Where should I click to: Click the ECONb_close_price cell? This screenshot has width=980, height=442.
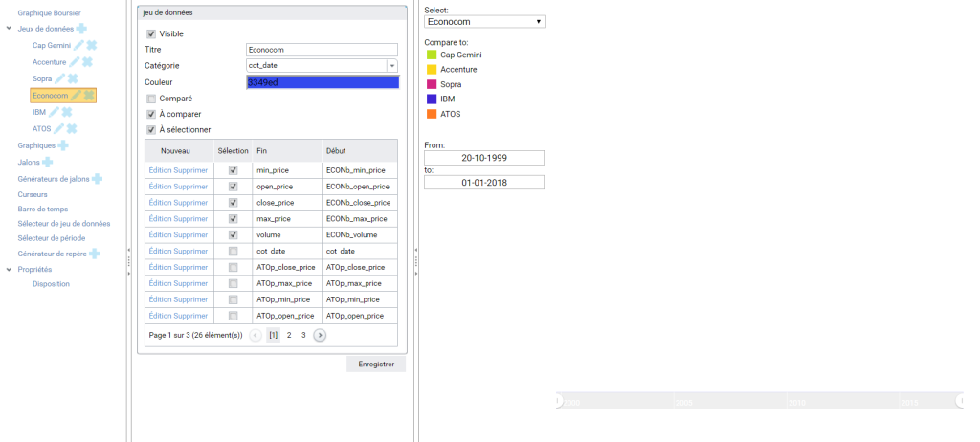tap(358, 203)
